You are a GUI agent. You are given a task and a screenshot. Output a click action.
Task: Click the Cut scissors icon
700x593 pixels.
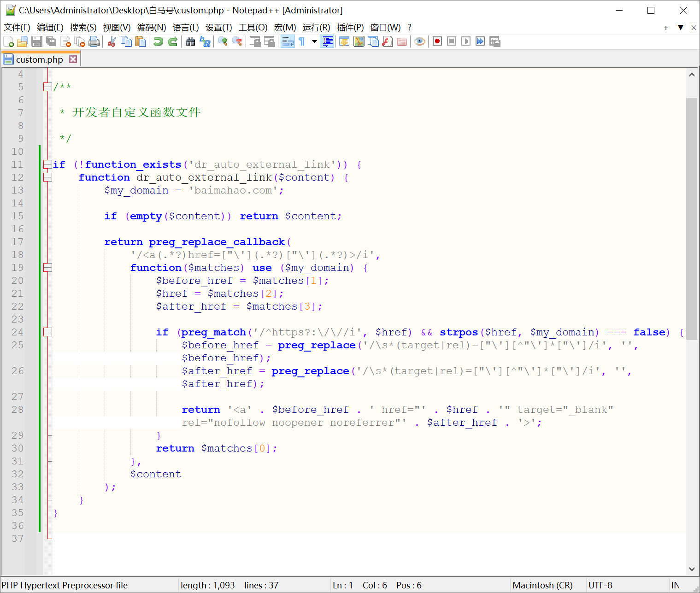click(112, 41)
